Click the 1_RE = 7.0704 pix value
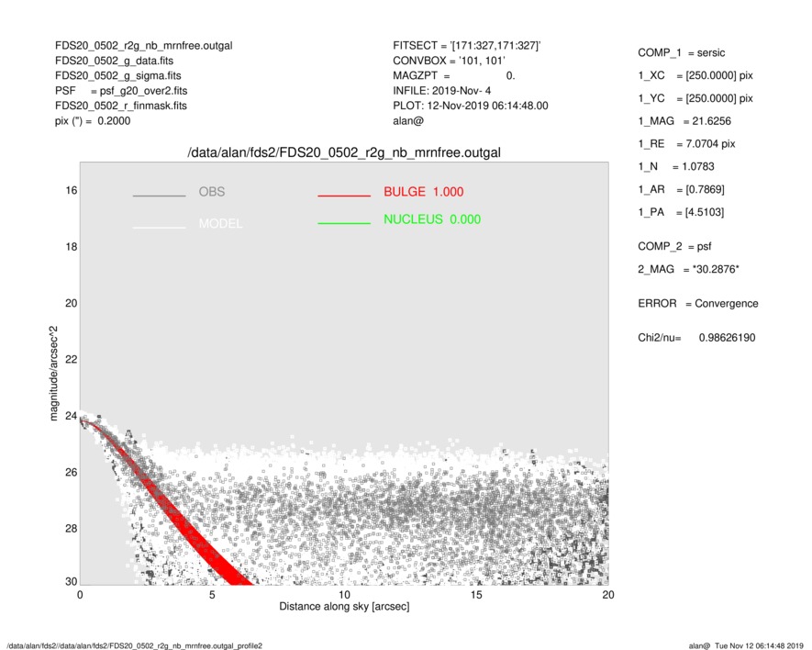812x650 pixels. 686,144
